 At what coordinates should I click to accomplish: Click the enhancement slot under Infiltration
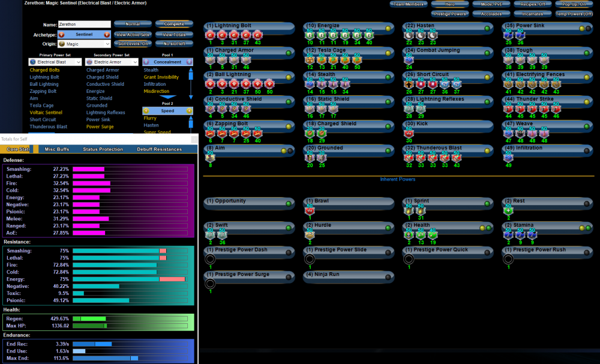click(509, 157)
